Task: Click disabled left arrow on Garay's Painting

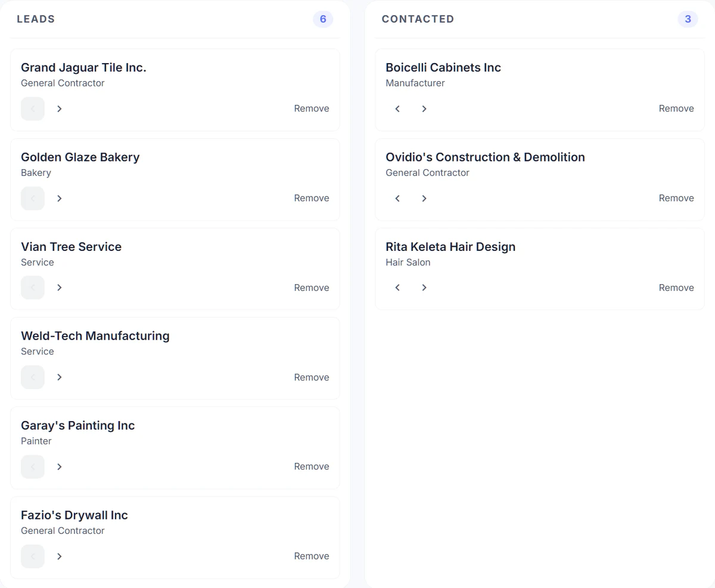Action: coord(33,467)
